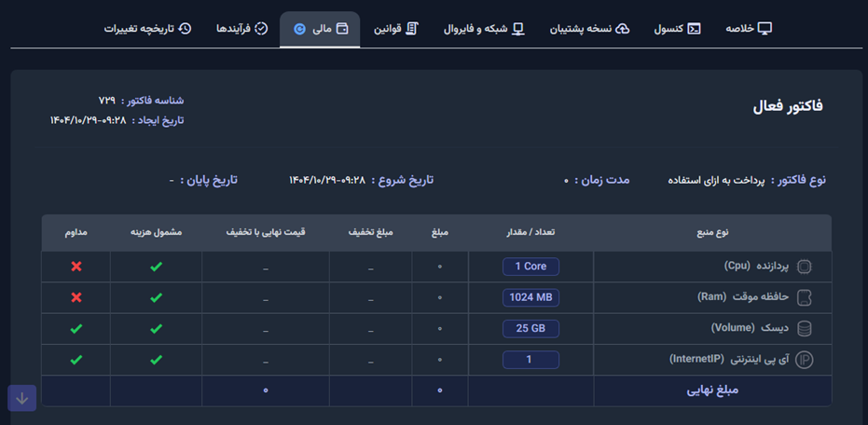Viewport: 868px width, 425px height.
Task: Click the red X in Ram row مداوم column
Action: [76, 297]
